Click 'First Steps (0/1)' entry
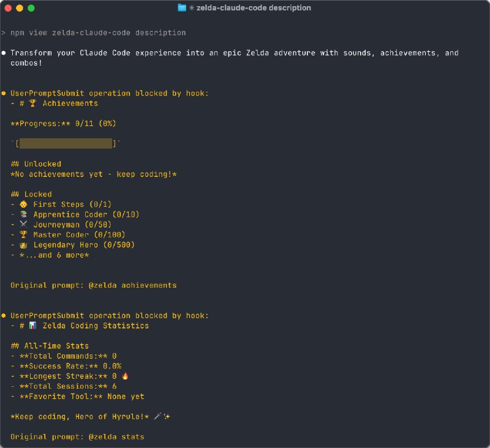The image size is (490, 448). [x=72, y=204]
